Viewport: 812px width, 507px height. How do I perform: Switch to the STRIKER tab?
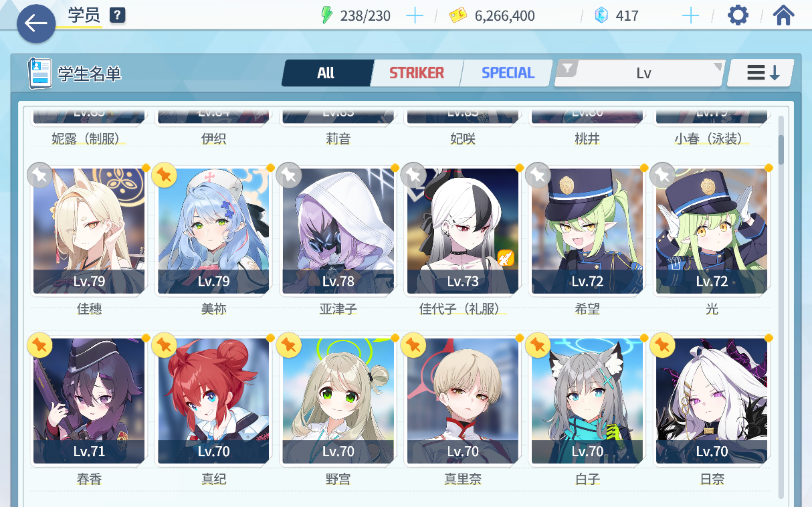[416, 73]
